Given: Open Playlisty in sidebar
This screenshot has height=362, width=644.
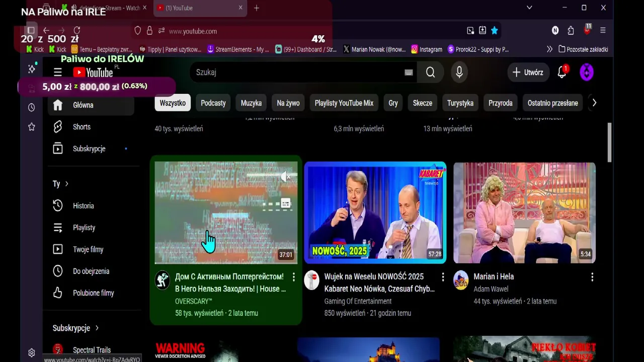Looking at the screenshot, I should 91,228.
